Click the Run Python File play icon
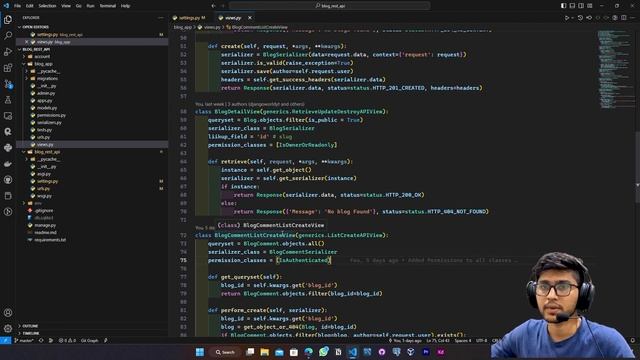 tap(567, 18)
